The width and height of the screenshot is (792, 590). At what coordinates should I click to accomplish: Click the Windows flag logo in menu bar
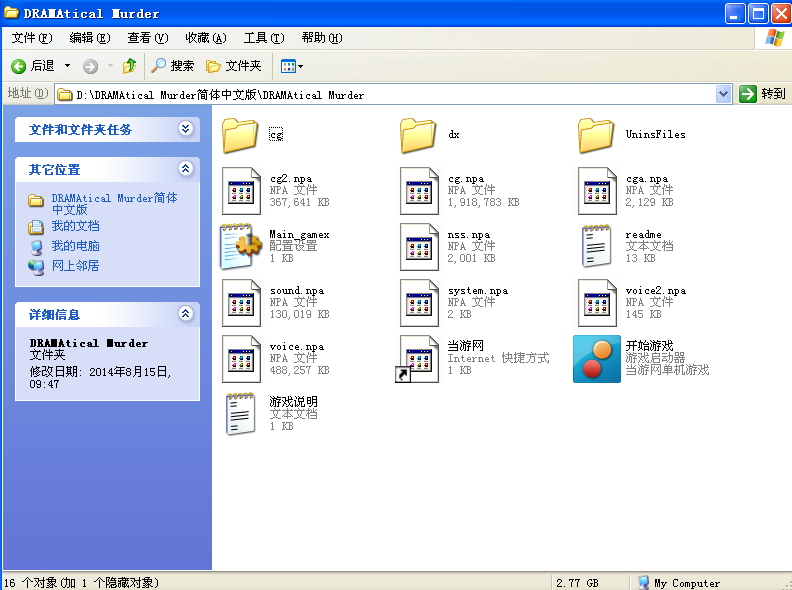774,38
